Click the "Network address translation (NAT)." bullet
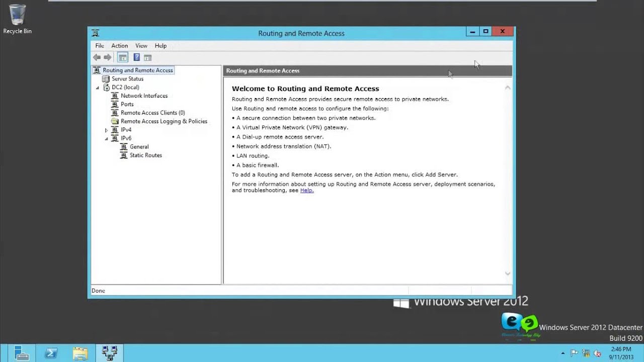644x362 pixels. point(284,146)
